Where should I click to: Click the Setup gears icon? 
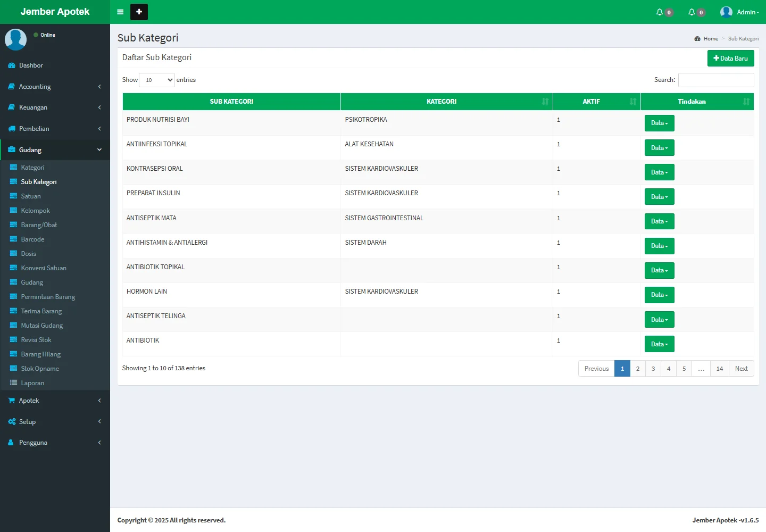point(12,422)
